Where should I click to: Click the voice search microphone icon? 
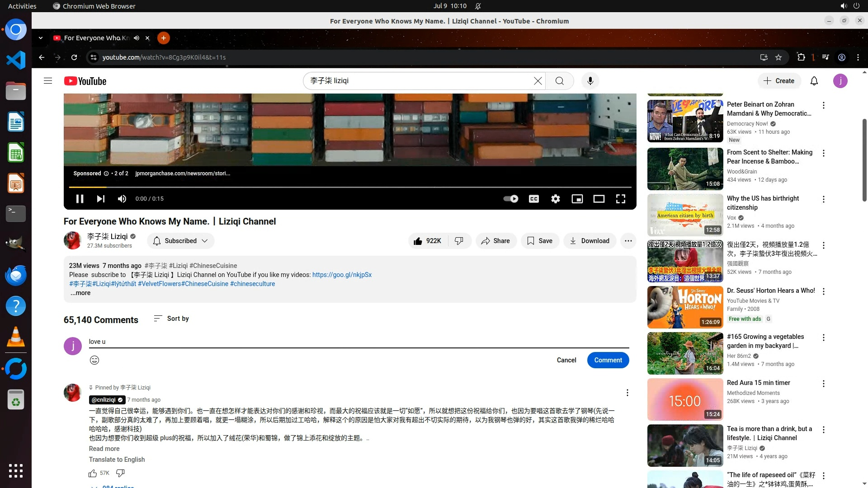click(x=590, y=81)
